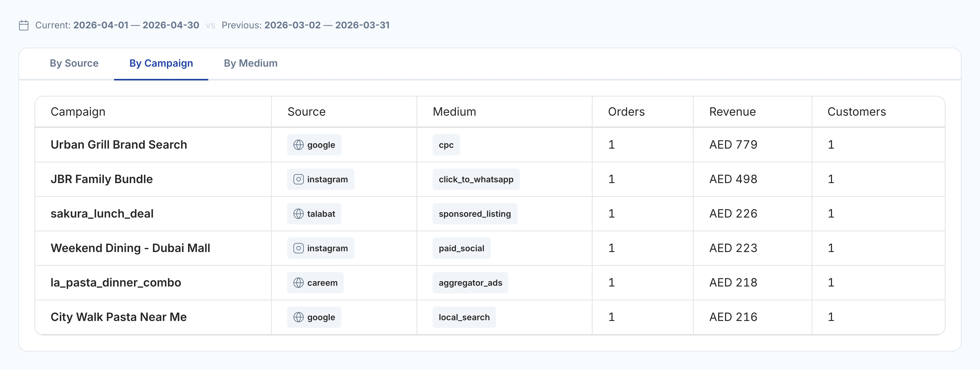Image resolution: width=980 pixels, height=370 pixels.
Task: Click the AED 779 revenue value
Action: pos(733,145)
